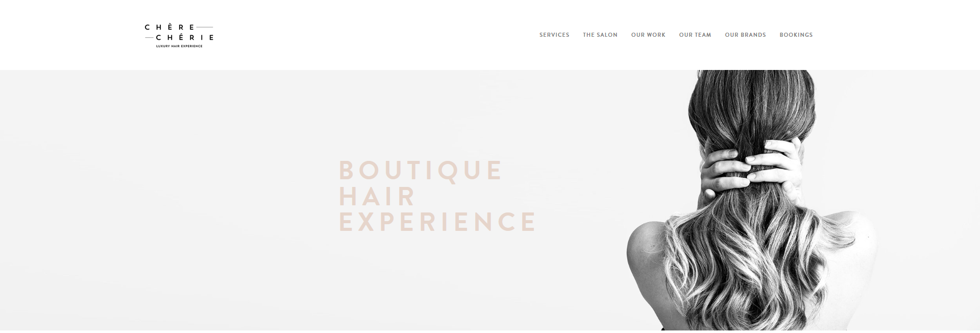The image size is (980, 333).
Task: Open the Services menu item
Action: pos(554,35)
